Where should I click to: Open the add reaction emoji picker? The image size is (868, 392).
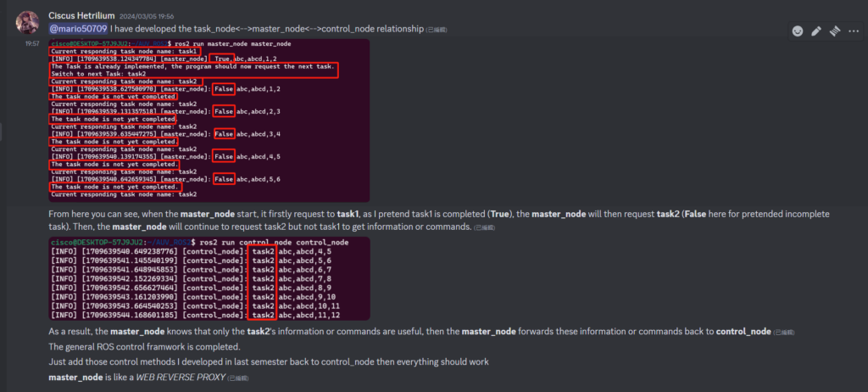pyautogui.click(x=798, y=31)
